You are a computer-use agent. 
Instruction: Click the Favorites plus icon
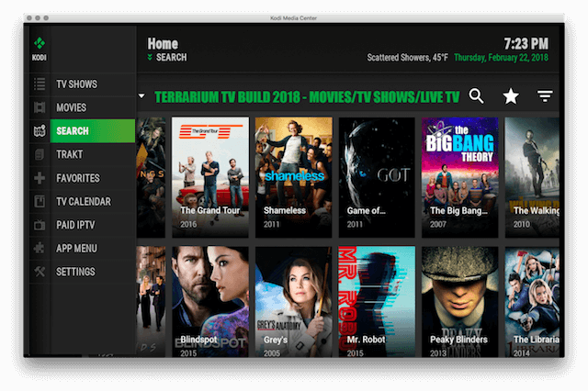coord(40,178)
